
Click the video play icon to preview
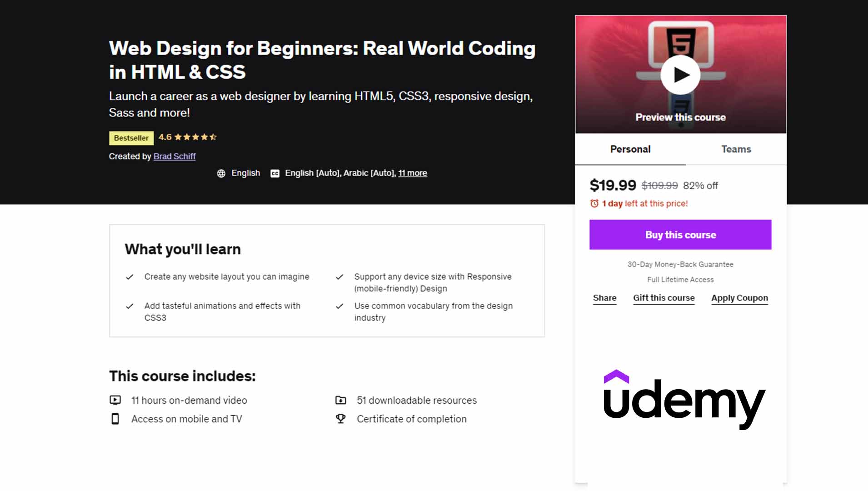[x=680, y=74]
